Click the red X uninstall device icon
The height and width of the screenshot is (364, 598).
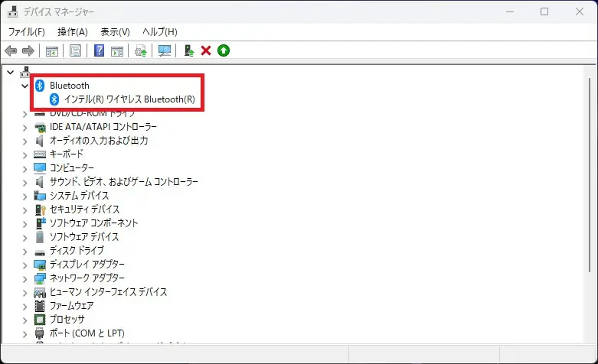[x=206, y=50]
